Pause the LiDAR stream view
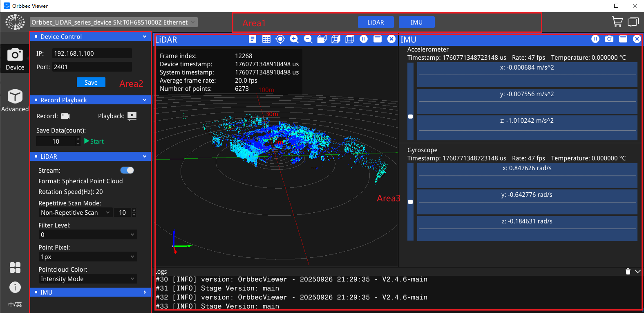The height and width of the screenshot is (313, 644). click(x=364, y=39)
